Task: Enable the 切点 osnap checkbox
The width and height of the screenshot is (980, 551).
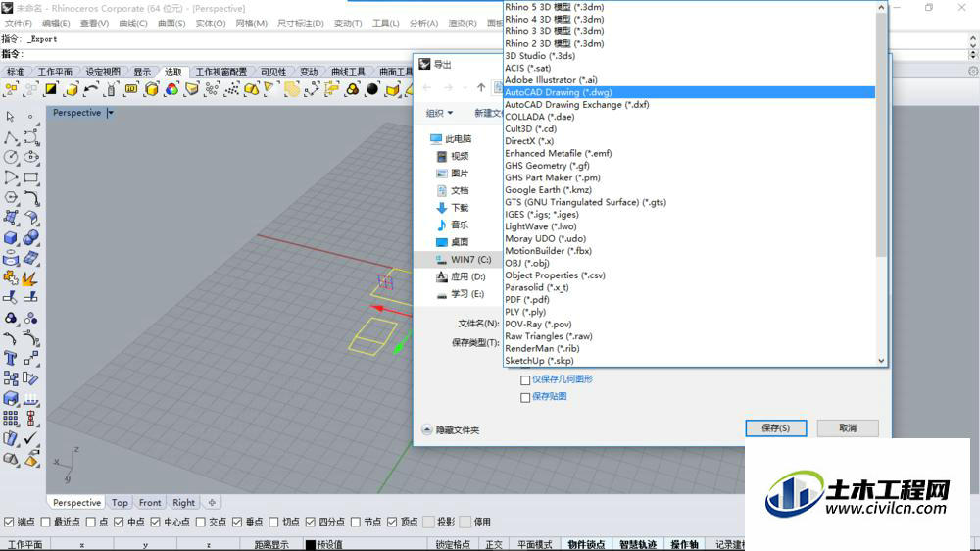Action: pos(273,522)
